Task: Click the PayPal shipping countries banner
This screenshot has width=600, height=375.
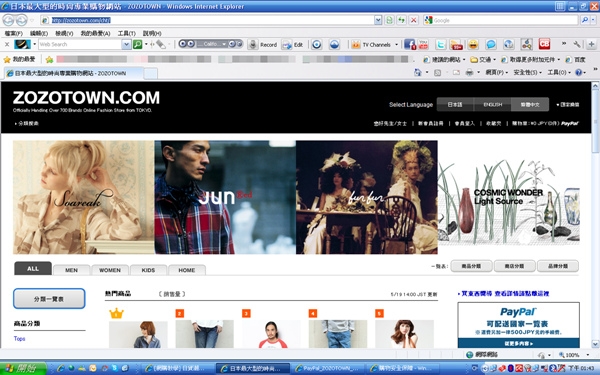Action: point(518,325)
